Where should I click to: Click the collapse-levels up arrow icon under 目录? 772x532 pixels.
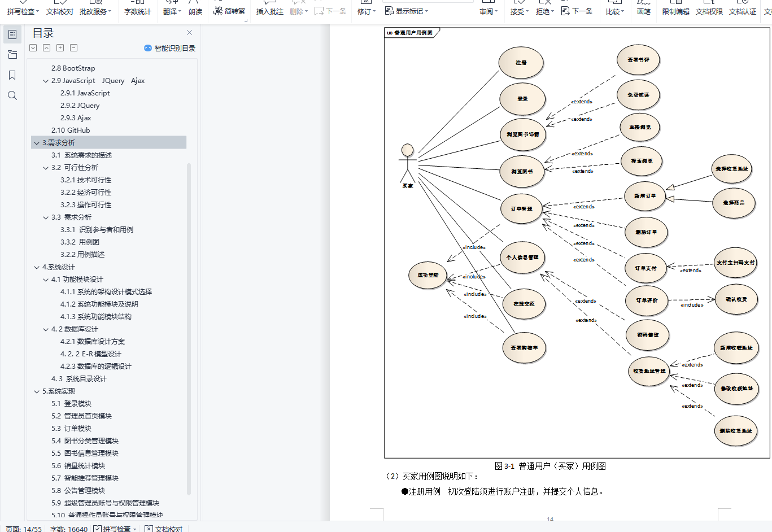click(47, 48)
